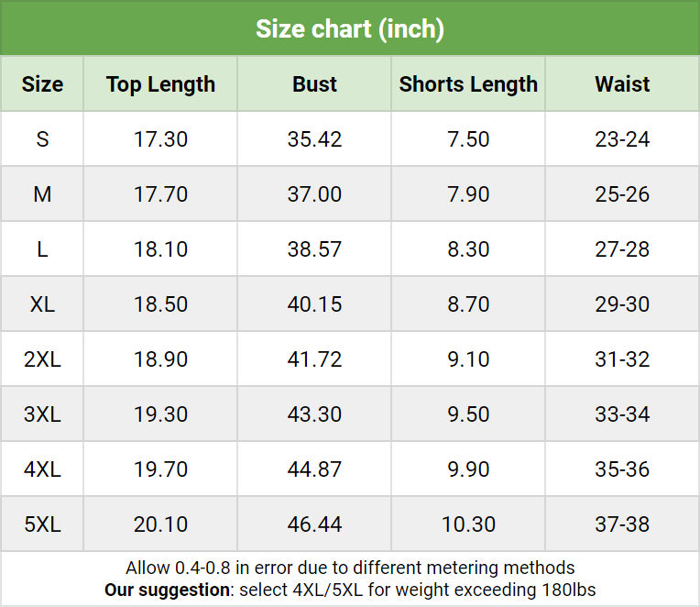Click the 'Waist' column header

[x=622, y=84]
